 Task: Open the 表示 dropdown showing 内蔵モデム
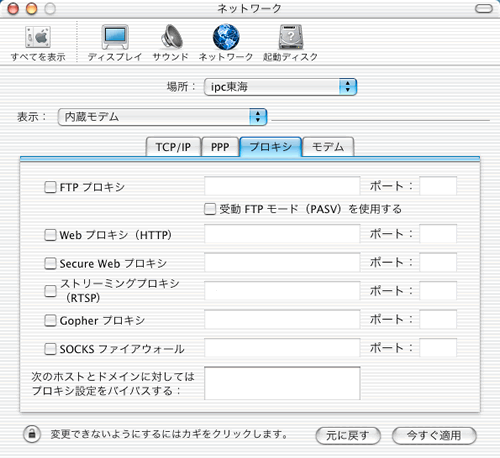pyautogui.click(x=162, y=117)
